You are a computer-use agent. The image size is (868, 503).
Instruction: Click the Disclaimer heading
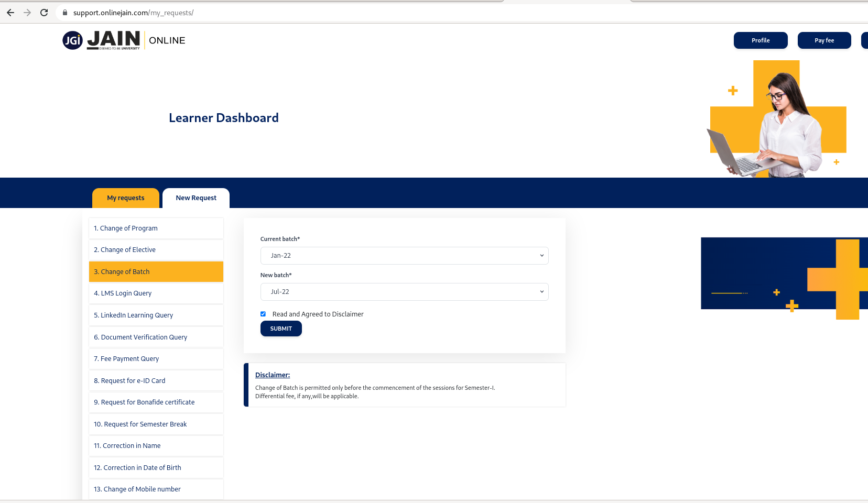(x=273, y=375)
